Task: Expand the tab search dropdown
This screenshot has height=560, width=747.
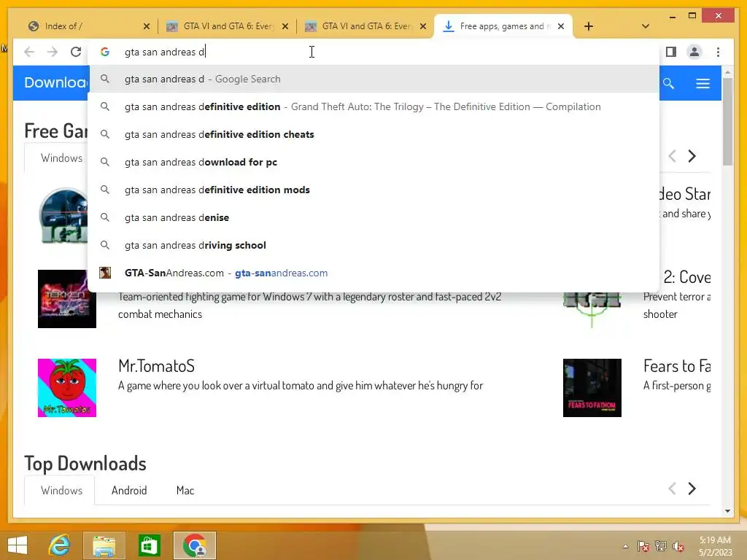Action: (x=646, y=26)
